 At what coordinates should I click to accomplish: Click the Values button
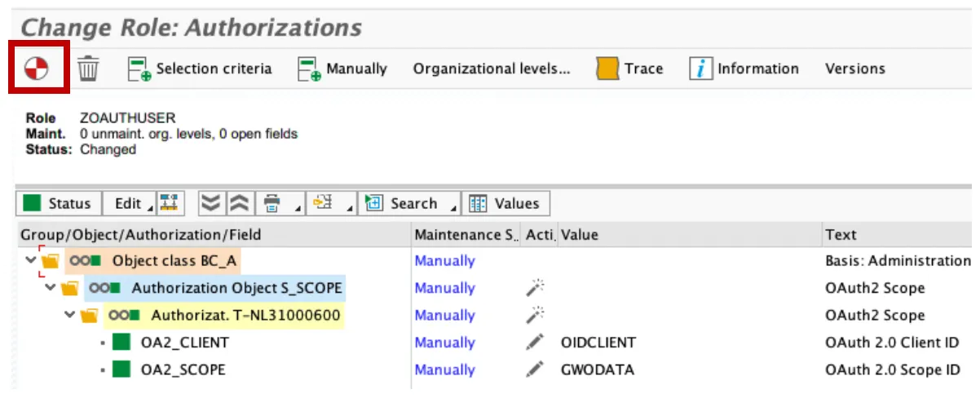coord(505,204)
